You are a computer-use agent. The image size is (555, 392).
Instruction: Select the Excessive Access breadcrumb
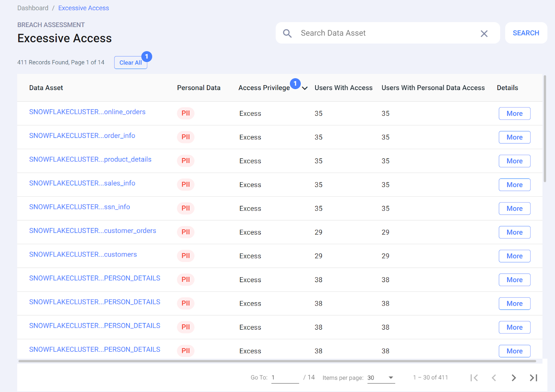click(84, 8)
